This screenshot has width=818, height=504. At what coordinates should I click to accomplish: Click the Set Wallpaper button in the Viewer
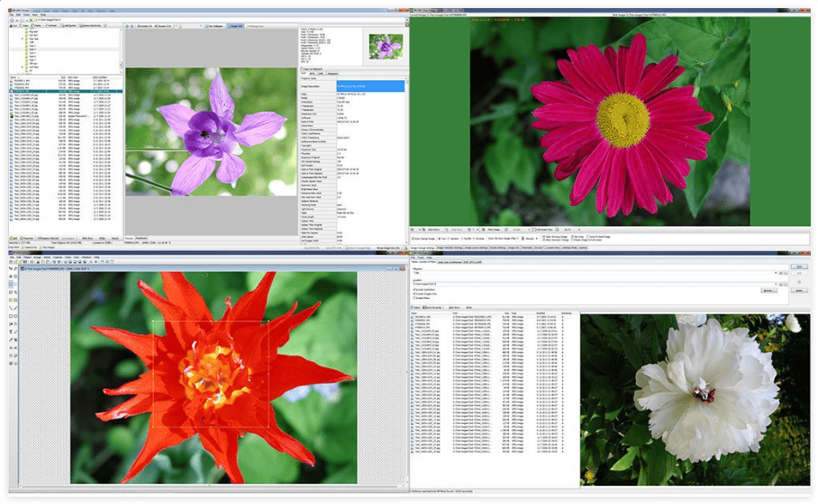pyautogui.click(x=214, y=26)
